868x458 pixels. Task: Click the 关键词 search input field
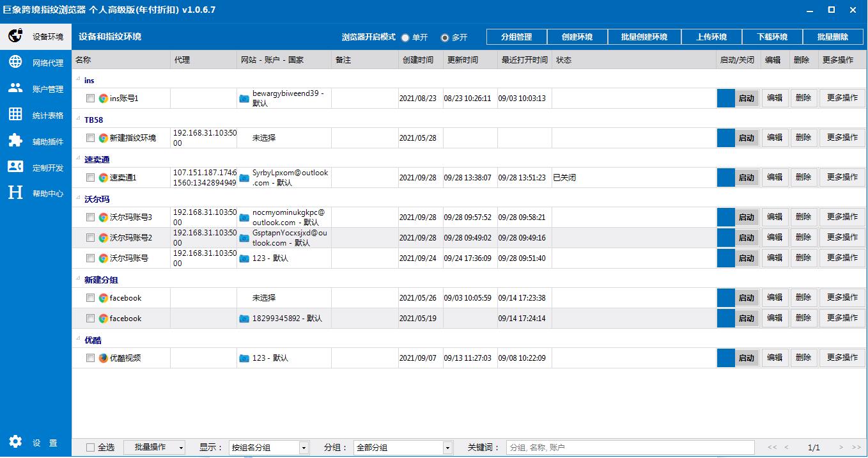pyautogui.click(x=630, y=448)
